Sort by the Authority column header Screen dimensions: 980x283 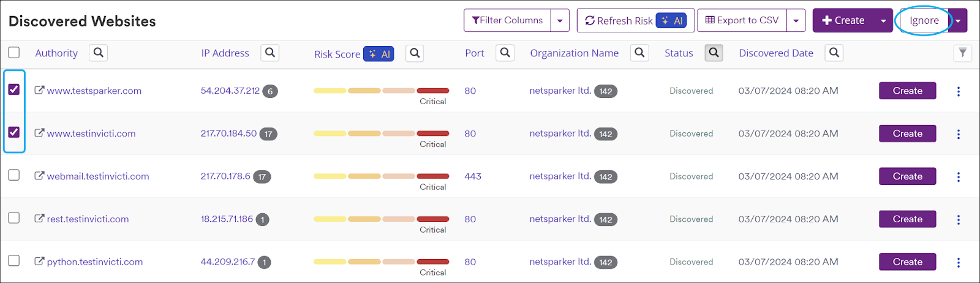56,53
